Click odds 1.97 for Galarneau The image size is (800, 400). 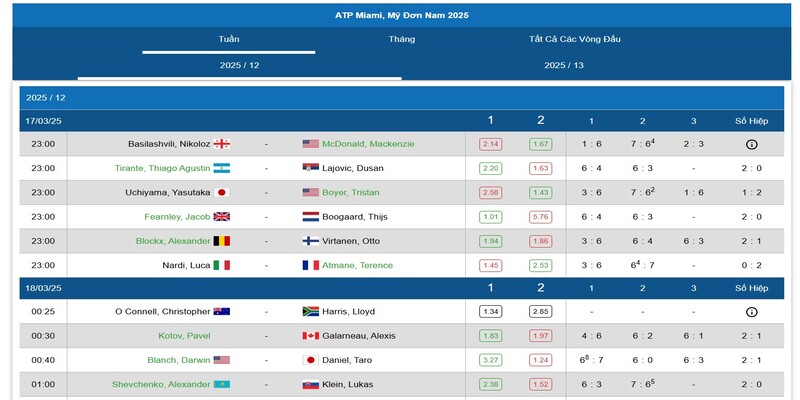pyautogui.click(x=540, y=336)
